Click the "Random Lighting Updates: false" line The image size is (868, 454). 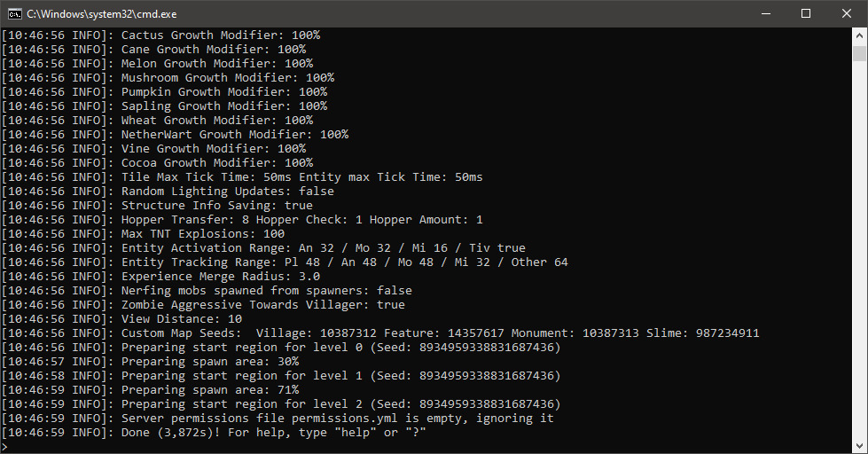tap(227, 192)
